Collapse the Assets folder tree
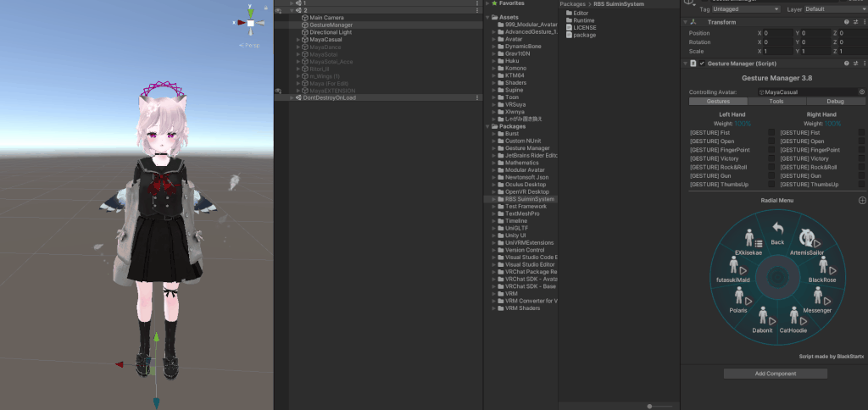Screen dimensions: 868x410 coord(487,18)
